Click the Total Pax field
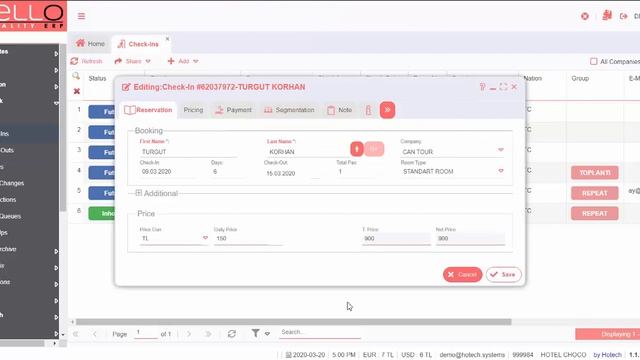 tap(359, 172)
